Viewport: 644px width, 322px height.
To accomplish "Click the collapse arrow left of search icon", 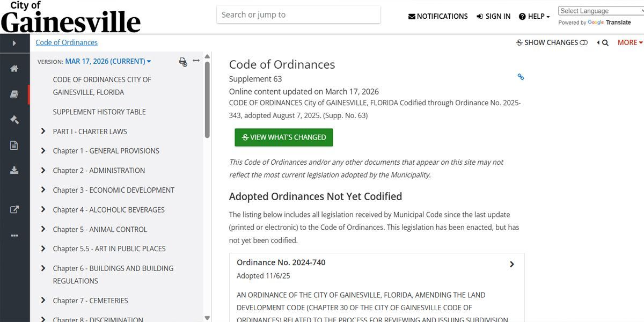I will (x=598, y=43).
